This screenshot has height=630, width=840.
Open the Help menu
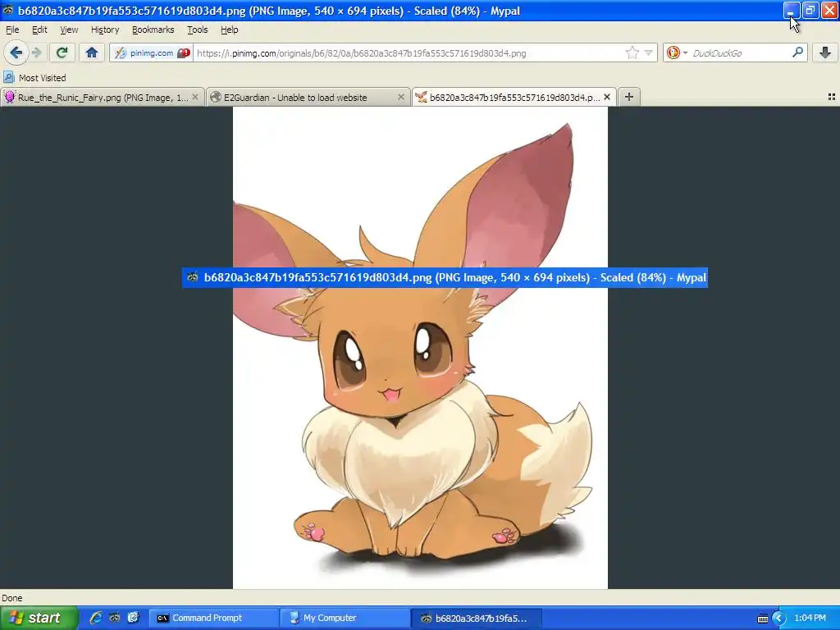pyautogui.click(x=230, y=30)
